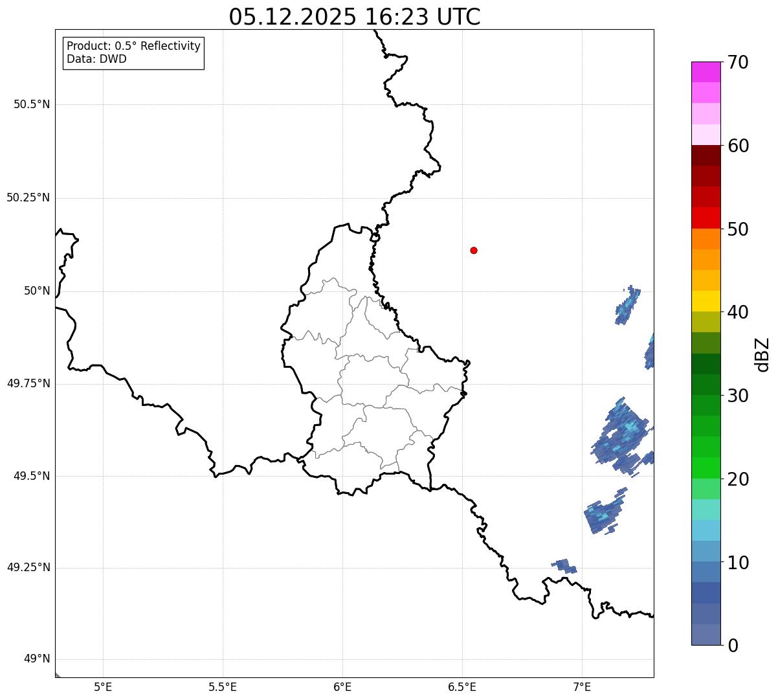Viewport: 778px width, 700px height.
Task: Click the turquoise swatch between 10 and 20
Action: tap(706, 510)
